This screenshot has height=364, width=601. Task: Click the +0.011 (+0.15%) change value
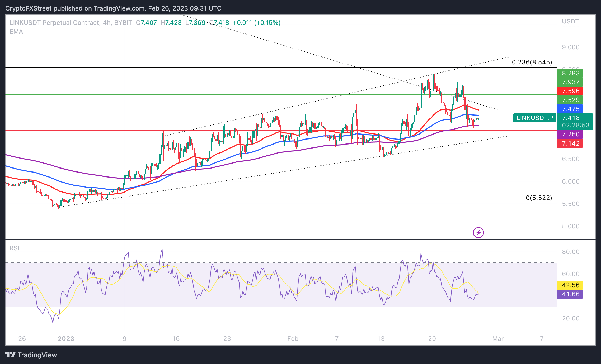click(257, 23)
